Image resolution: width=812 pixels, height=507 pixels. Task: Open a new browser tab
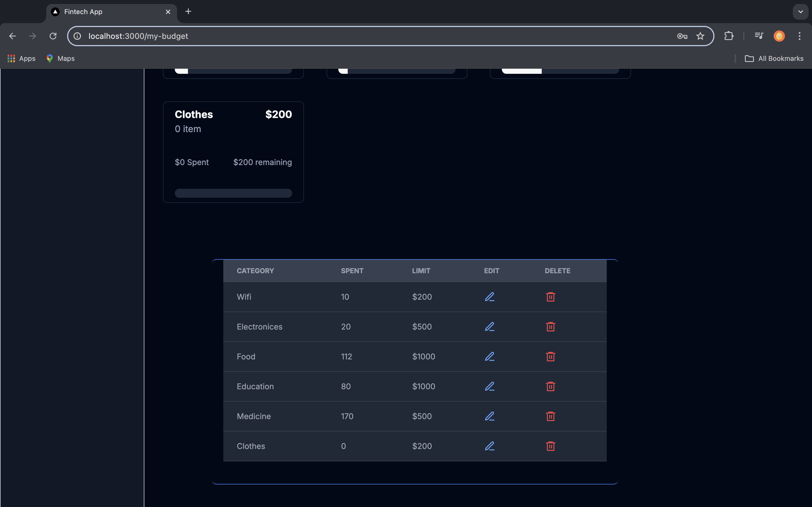(188, 12)
